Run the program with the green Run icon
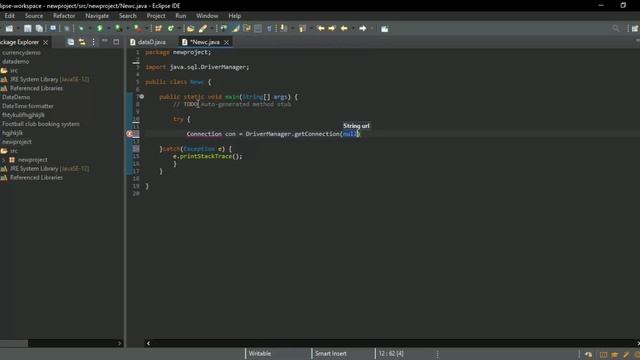This screenshot has height=360, width=640. 100,28
